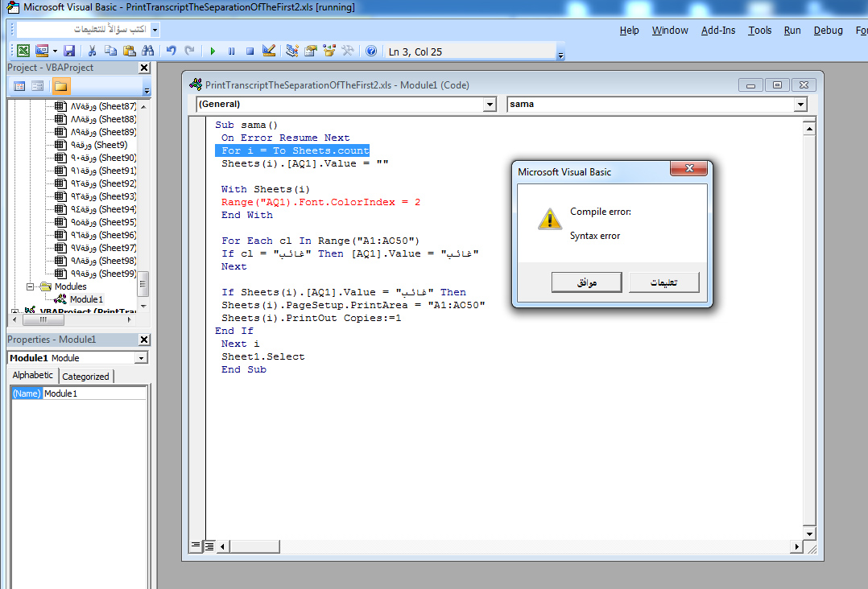This screenshot has height=589, width=868.
Task: Open Properties Window toolbar icon
Action: [311, 51]
